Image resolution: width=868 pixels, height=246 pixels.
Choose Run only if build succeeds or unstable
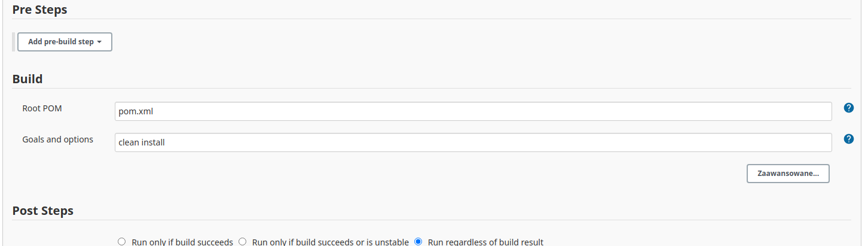[x=242, y=242]
